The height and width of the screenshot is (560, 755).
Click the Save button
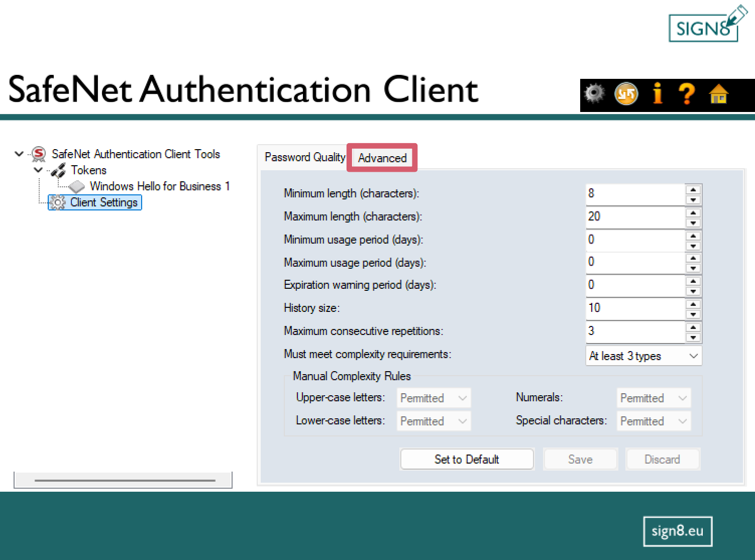[581, 459]
